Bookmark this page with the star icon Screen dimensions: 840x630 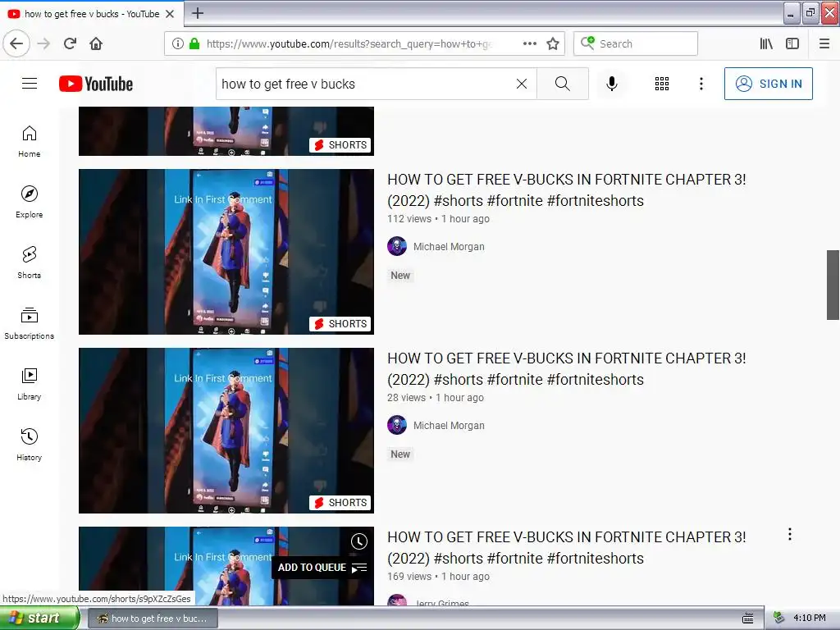pos(553,43)
